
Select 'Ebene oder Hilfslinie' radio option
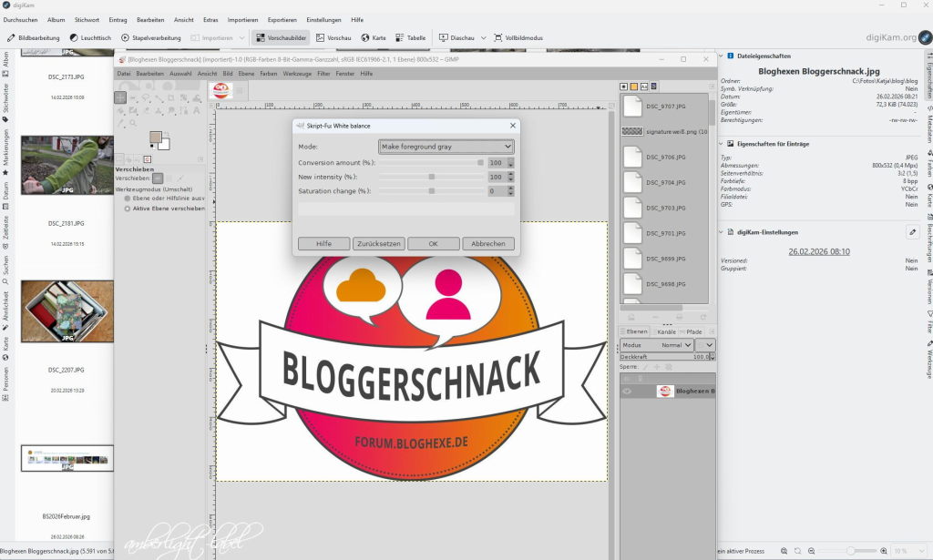pyautogui.click(x=128, y=198)
